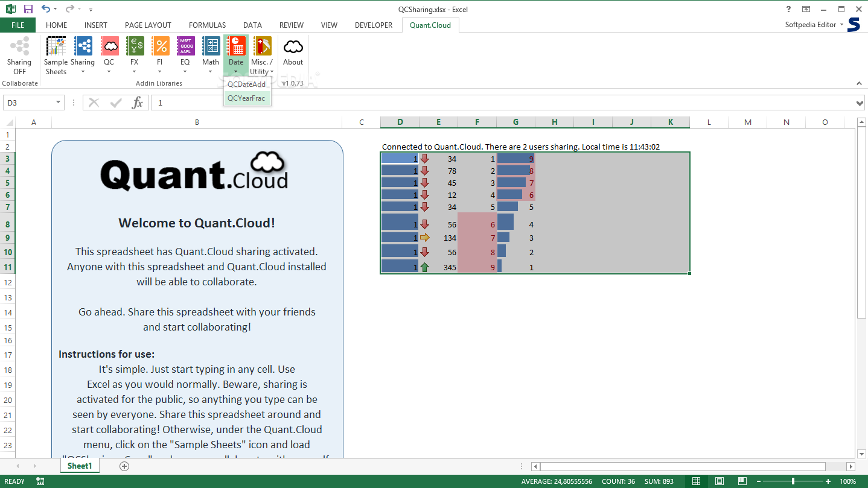Switch to the HOME ribbon tab
Viewport: 868px width, 488px height.
[57, 25]
